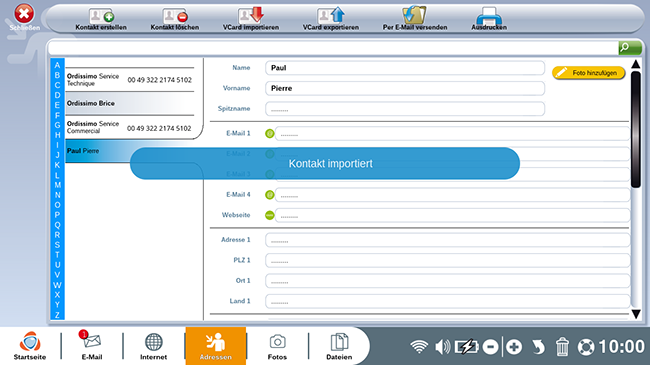This screenshot has width=650, height=365.
Task: Click the 10:00 clock display
Action: pyautogui.click(x=621, y=347)
